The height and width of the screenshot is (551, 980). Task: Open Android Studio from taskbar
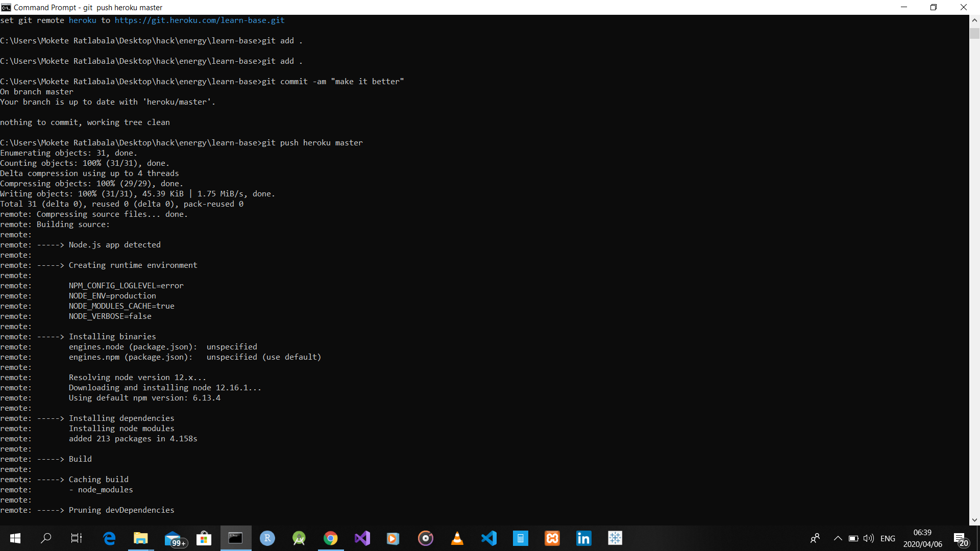pyautogui.click(x=299, y=538)
